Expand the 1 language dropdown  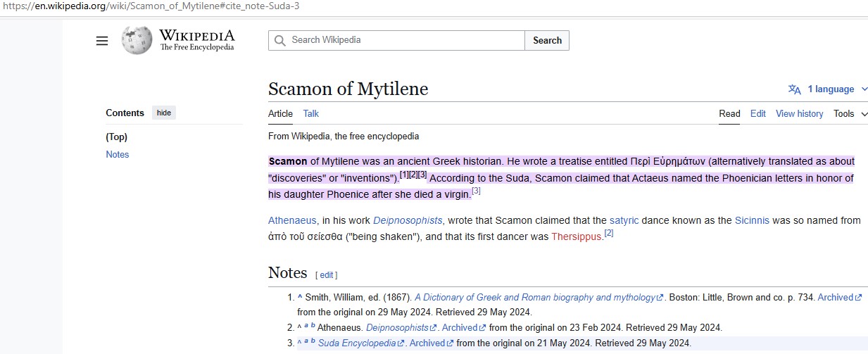[837, 89]
